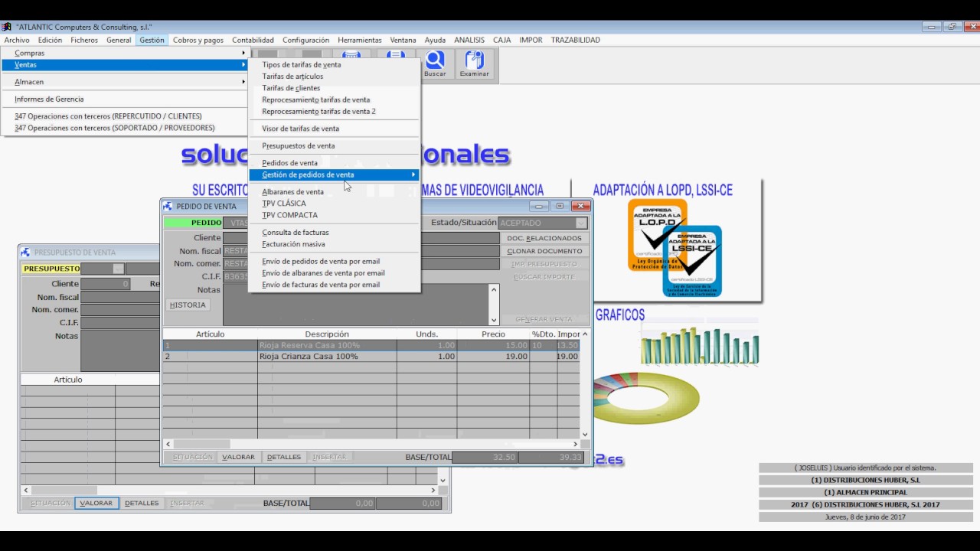This screenshot has width=980, height=551.
Task: Open the IMPOR menu
Action: (531, 40)
